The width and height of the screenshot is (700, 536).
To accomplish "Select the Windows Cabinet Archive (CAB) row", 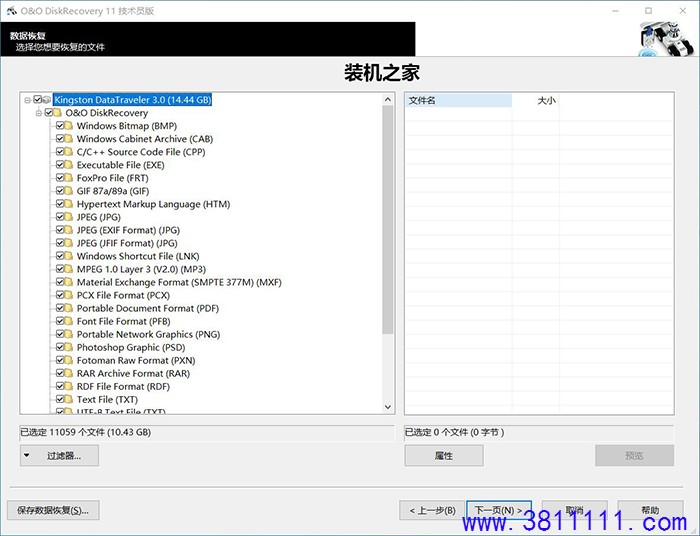I will (x=145, y=139).
